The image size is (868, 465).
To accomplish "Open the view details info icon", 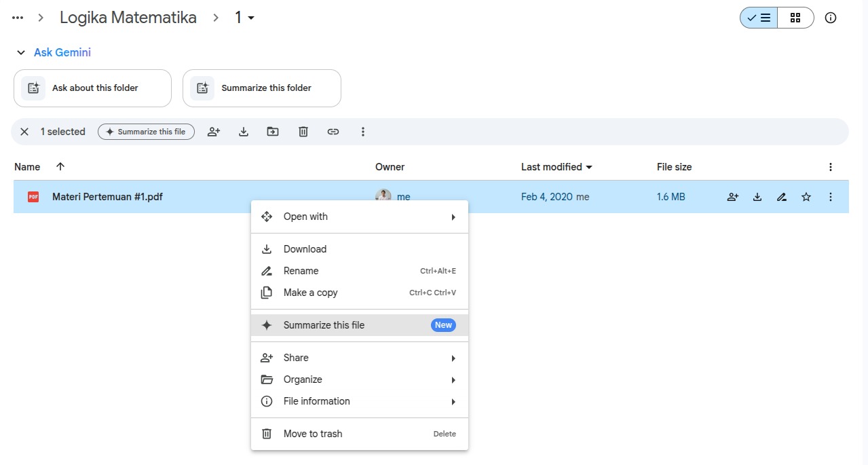I will 831,18.
